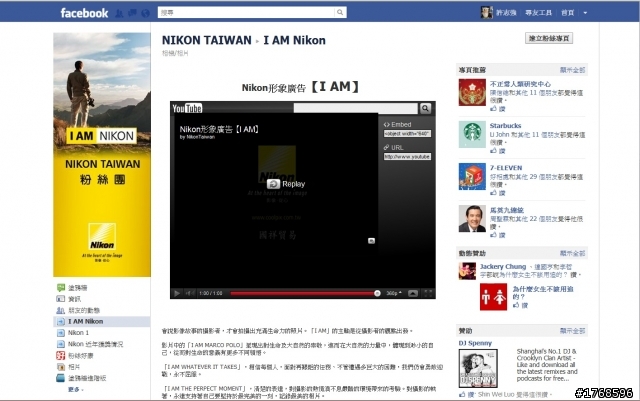Open Starbucks page logo thumbnail
This screenshot has width=640, height=401.
click(x=472, y=134)
